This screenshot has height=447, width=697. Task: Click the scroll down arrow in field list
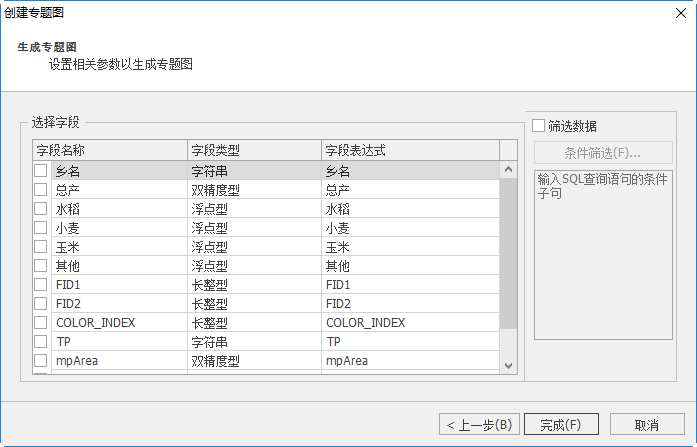click(508, 366)
